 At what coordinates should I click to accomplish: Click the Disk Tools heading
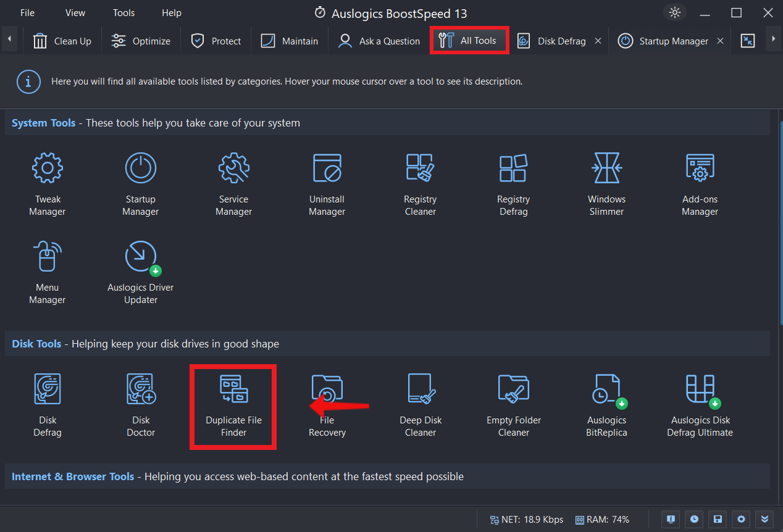tap(36, 344)
